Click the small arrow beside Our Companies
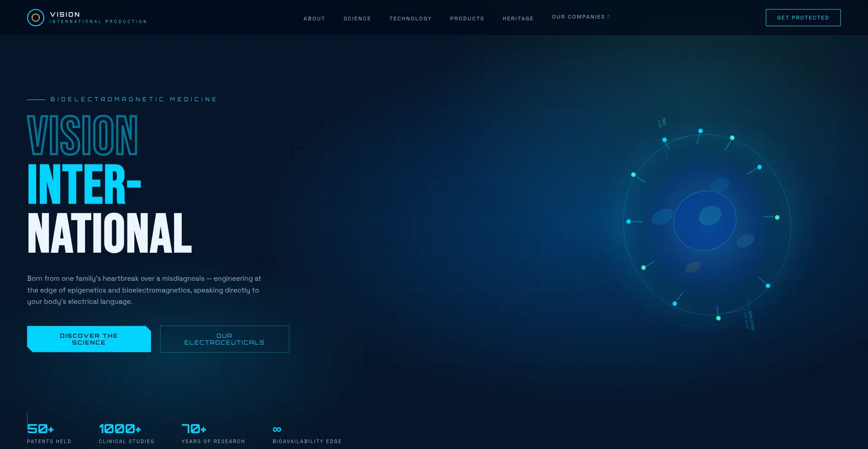The image size is (868, 449). pos(609,17)
